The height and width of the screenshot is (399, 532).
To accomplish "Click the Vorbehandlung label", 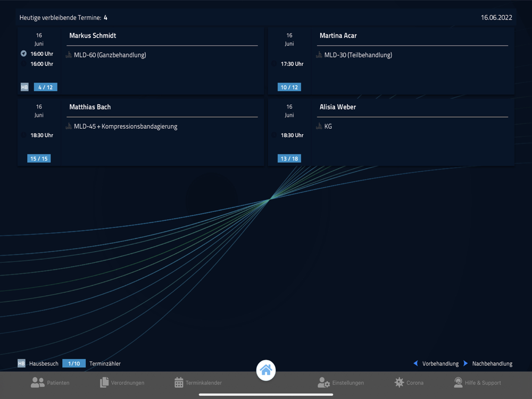I will (440, 363).
